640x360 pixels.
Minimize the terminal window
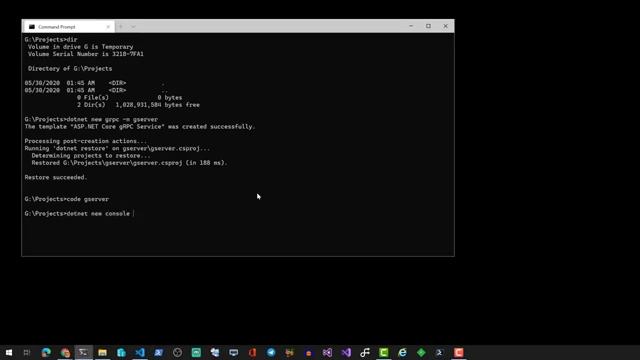tap(411, 26)
